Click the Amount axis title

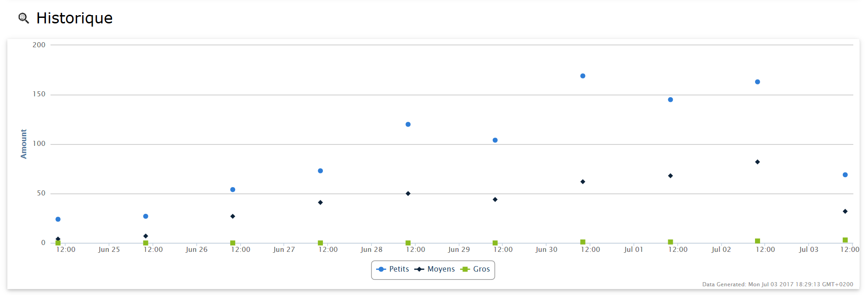[24, 144]
